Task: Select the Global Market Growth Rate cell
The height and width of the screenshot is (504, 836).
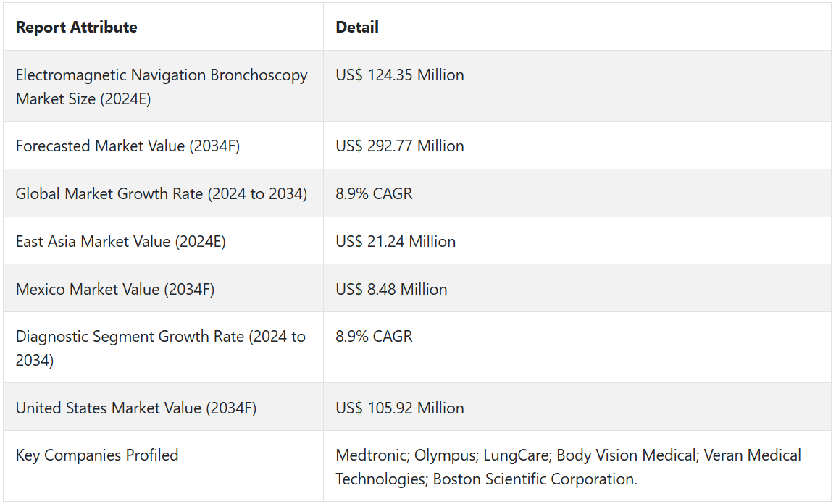Action: pyautogui.click(x=161, y=194)
